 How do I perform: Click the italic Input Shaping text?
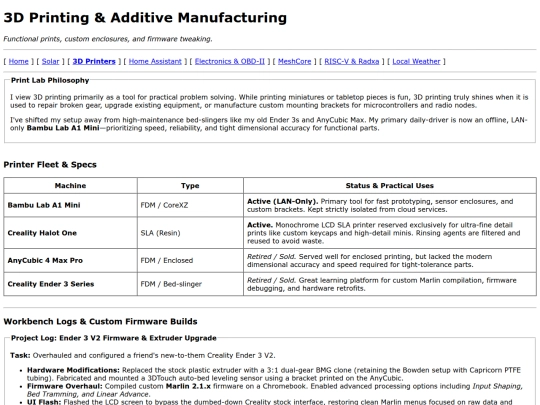click(x=497, y=386)
